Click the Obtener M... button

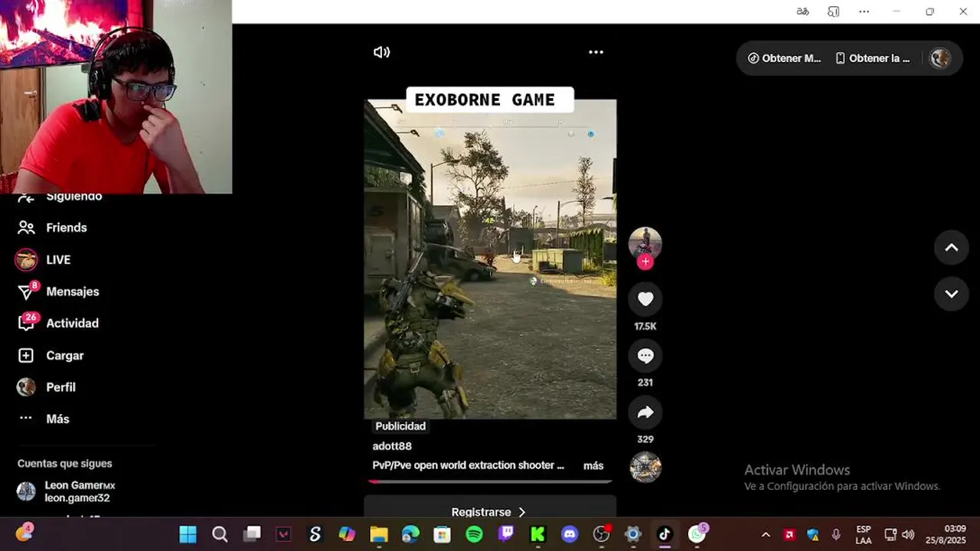tap(784, 58)
